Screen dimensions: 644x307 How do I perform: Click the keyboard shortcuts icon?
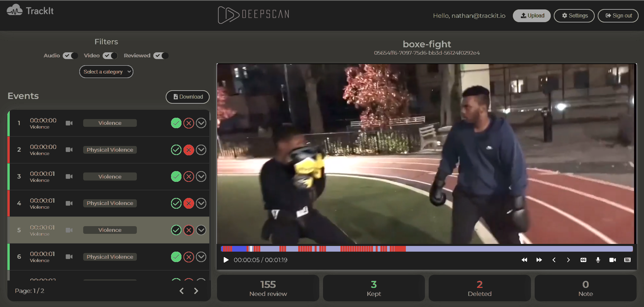627,260
